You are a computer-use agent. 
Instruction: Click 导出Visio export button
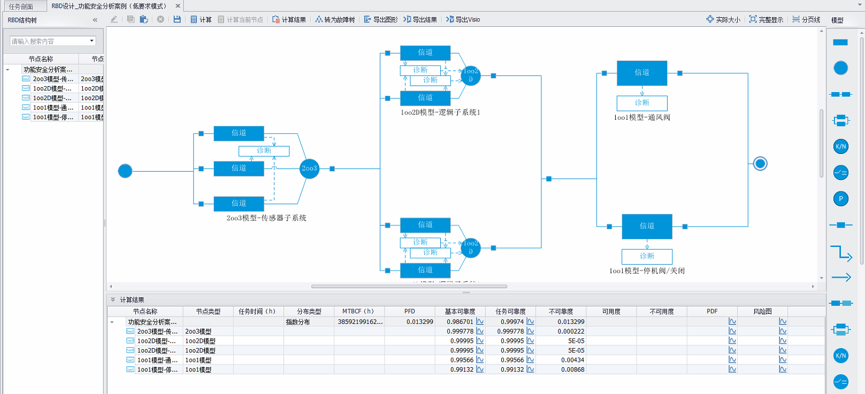[x=462, y=19]
